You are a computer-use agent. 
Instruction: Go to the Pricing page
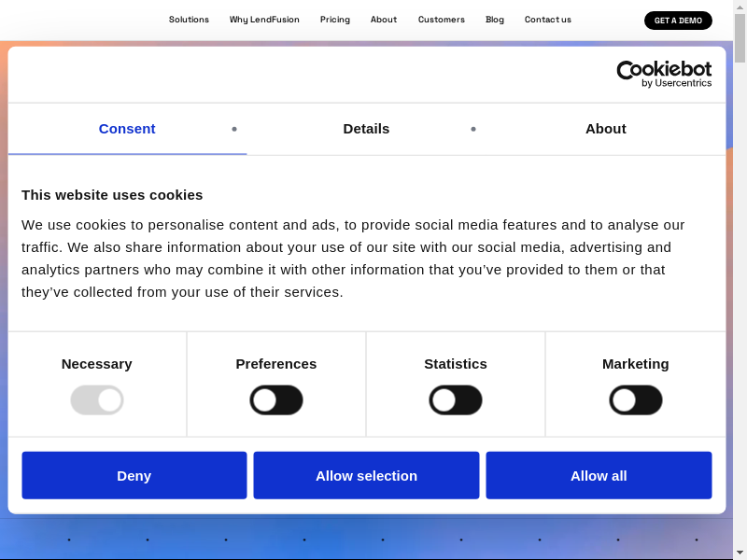(x=334, y=20)
